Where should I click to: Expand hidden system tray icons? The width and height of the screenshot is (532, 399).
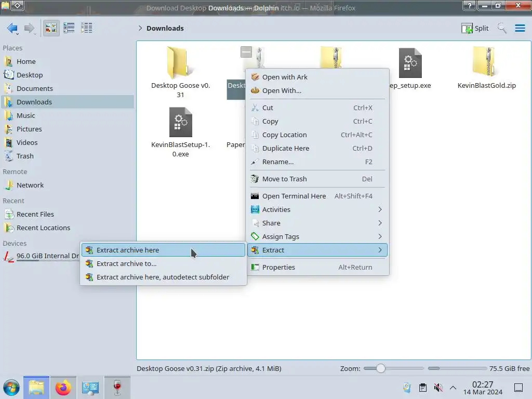click(x=453, y=388)
